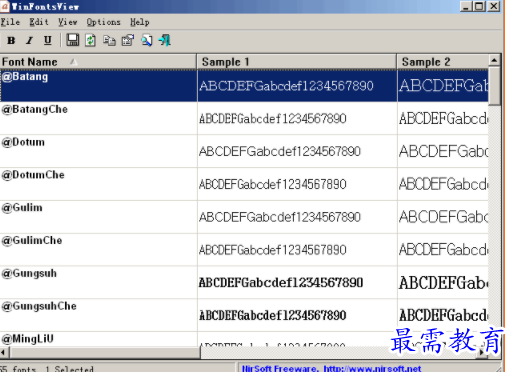Select the @Dotum font row
This screenshot has width=512, height=372.
(244, 151)
